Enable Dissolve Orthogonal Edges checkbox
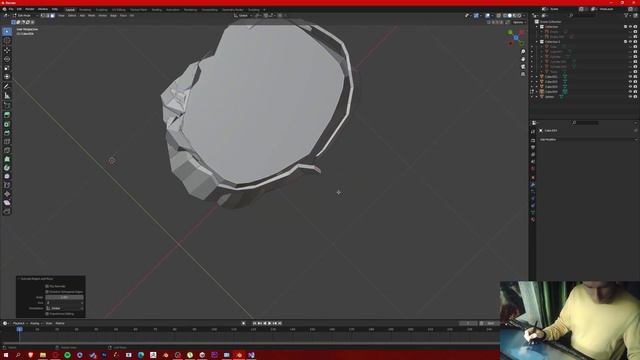This screenshot has width=640, height=360. [47, 292]
